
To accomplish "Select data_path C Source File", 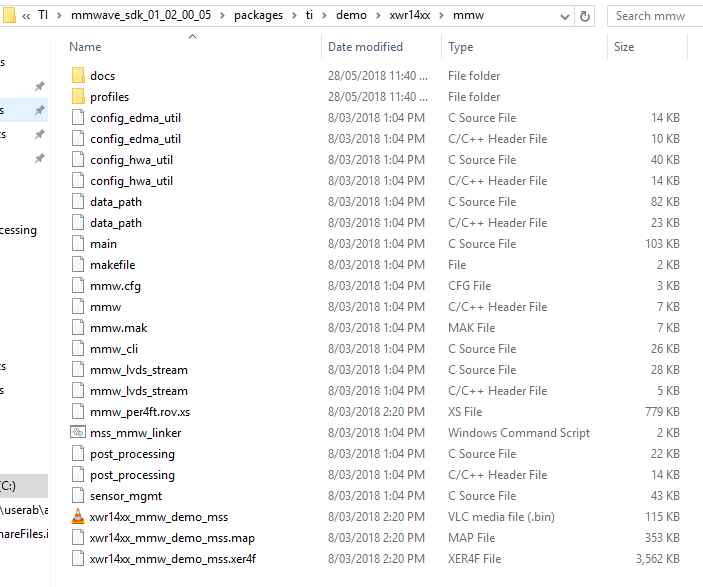I will pos(376,202).
